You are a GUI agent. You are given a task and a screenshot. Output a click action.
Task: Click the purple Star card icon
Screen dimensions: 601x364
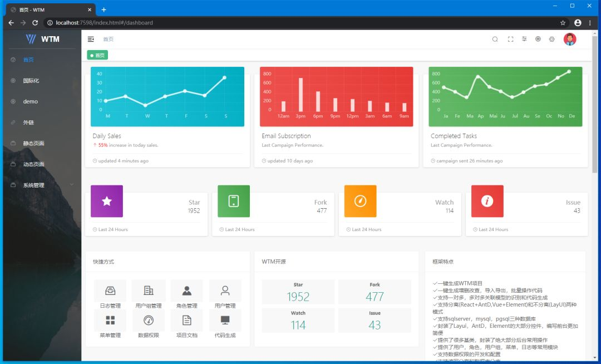coord(107,201)
